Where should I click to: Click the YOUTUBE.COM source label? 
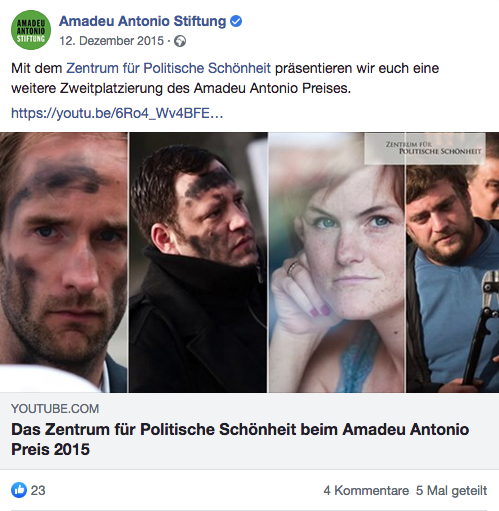pos(55,409)
